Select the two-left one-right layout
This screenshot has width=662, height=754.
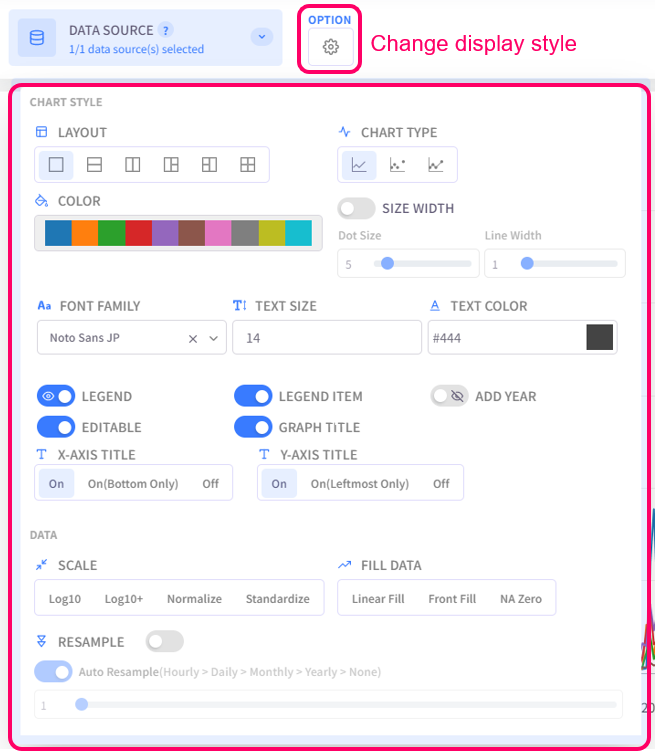coord(209,165)
